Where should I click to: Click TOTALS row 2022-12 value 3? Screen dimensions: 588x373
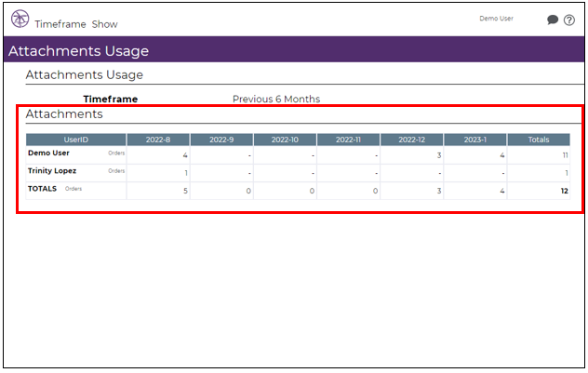[x=439, y=191]
